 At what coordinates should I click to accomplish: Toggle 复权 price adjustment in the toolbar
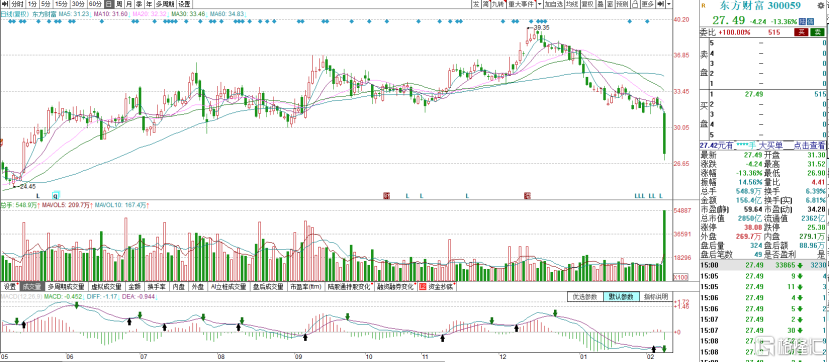point(587,4)
